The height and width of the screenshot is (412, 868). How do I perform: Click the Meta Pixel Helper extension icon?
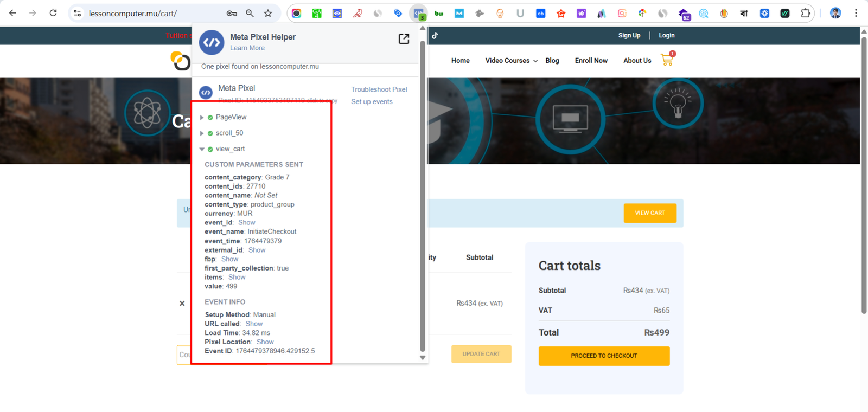pyautogui.click(x=418, y=14)
